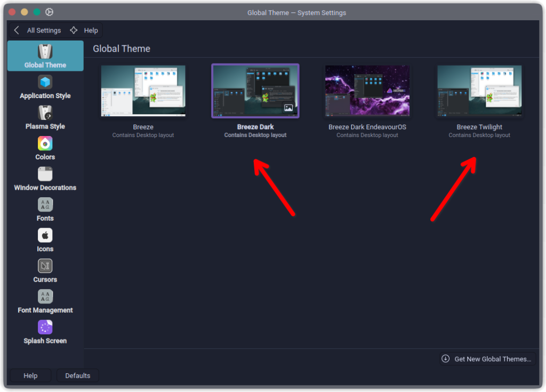The width and height of the screenshot is (546, 392).
Task: Select the Breeze Twilight theme thumbnail
Action: coord(479,91)
